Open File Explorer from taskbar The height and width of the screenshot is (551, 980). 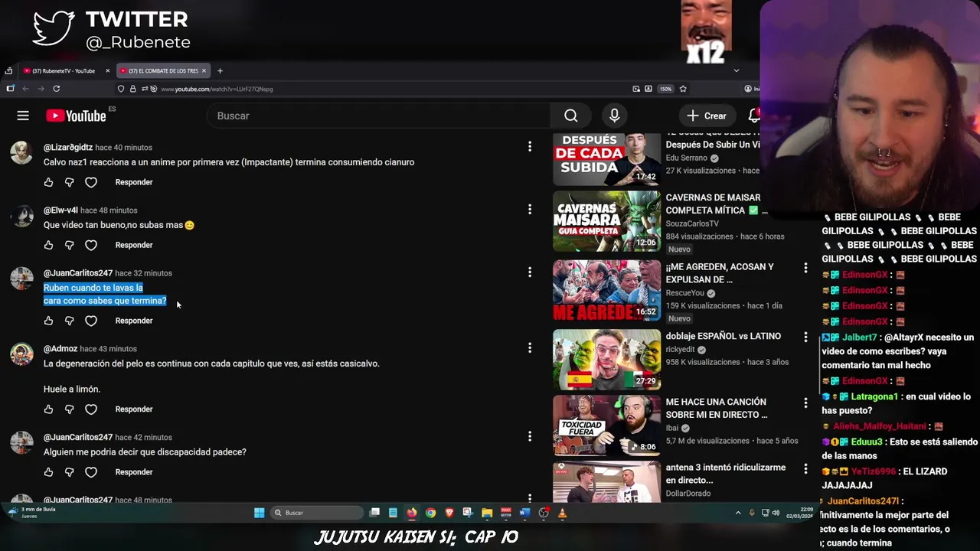487,513
